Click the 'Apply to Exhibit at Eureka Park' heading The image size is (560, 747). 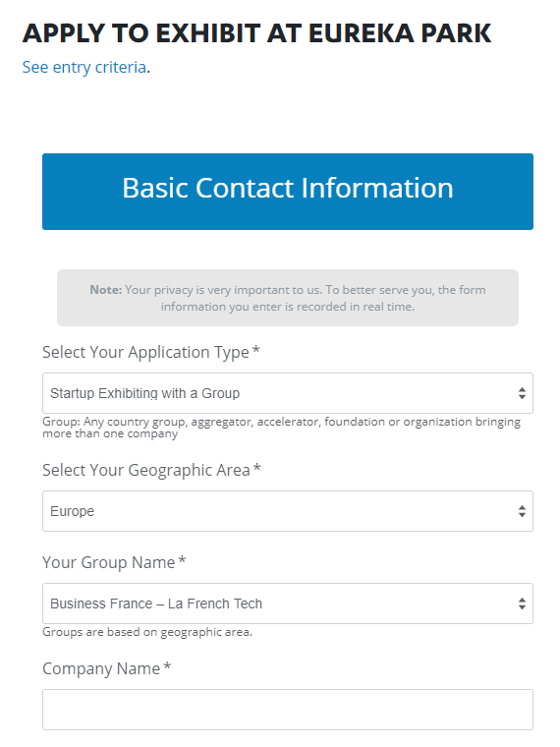[256, 33]
